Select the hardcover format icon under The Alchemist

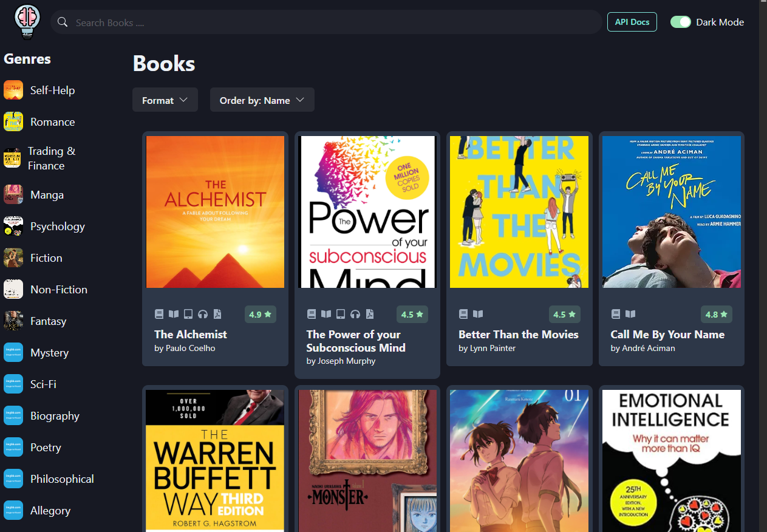(159, 313)
